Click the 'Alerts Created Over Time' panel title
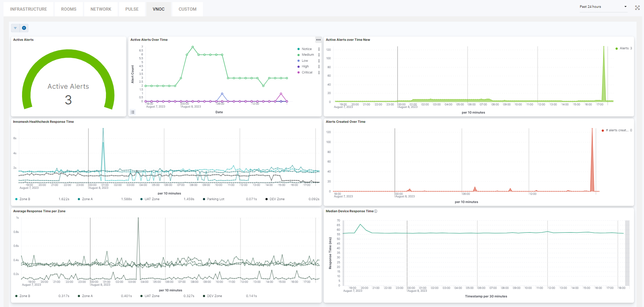This screenshot has height=307, width=644. click(345, 122)
